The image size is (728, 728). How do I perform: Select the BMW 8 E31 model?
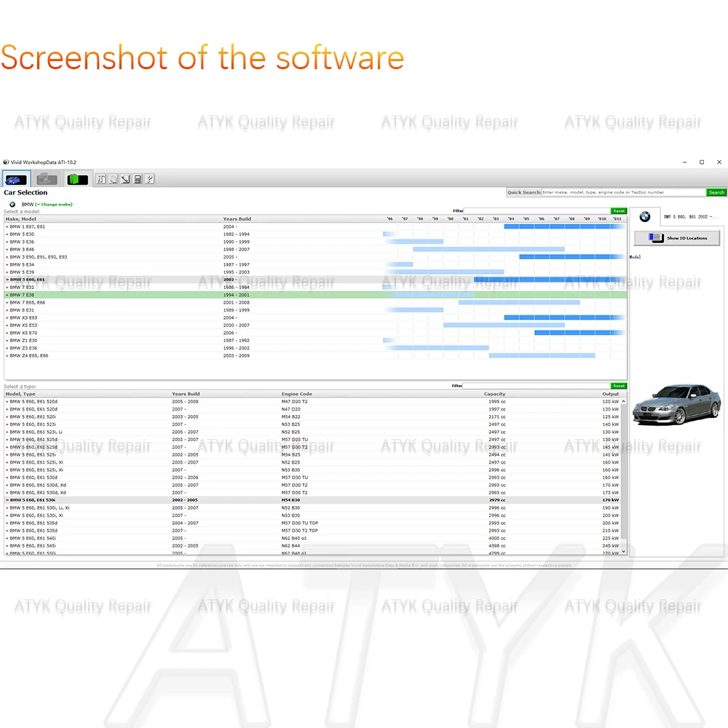pos(315,310)
